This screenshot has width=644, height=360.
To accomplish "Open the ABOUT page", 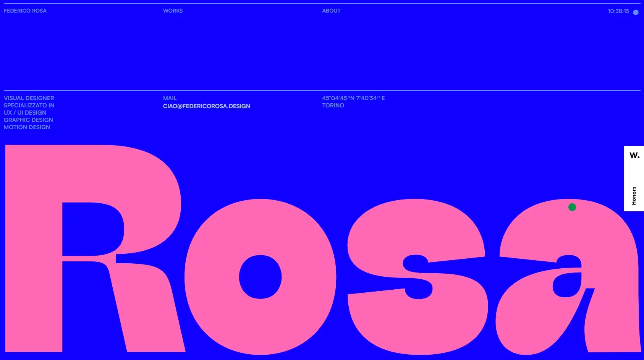I will point(331,11).
